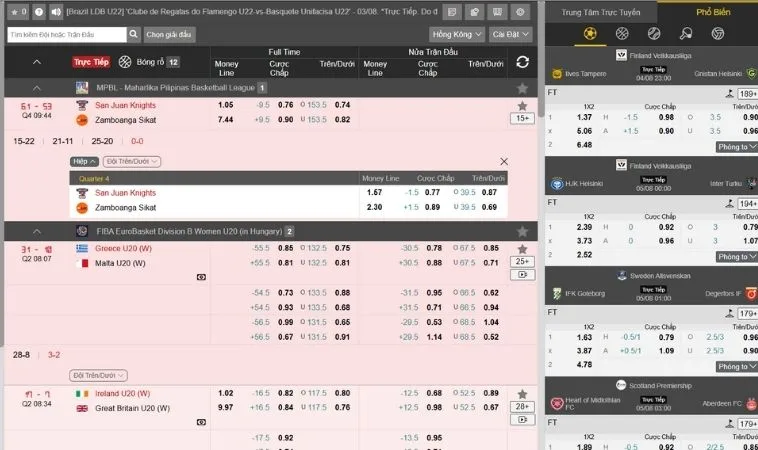The width and height of the screenshot is (758, 450).
Task: Select the table tennis icon
Action: [x=686, y=33]
